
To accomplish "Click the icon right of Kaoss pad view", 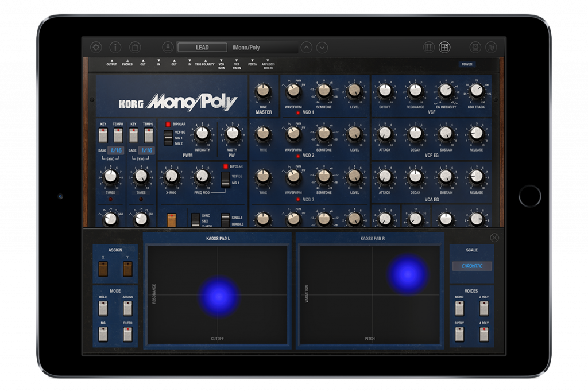I will [475, 47].
